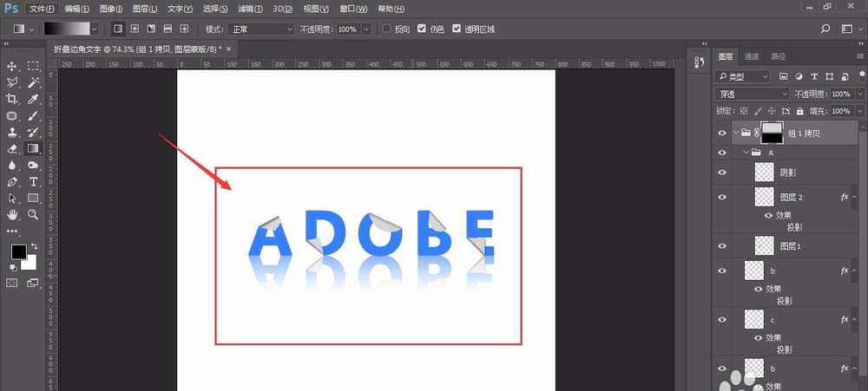Screen dimensions: 868x391
Task: Hide the 阴影 layer via eye icon
Action: pyautogui.click(x=721, y=173)
